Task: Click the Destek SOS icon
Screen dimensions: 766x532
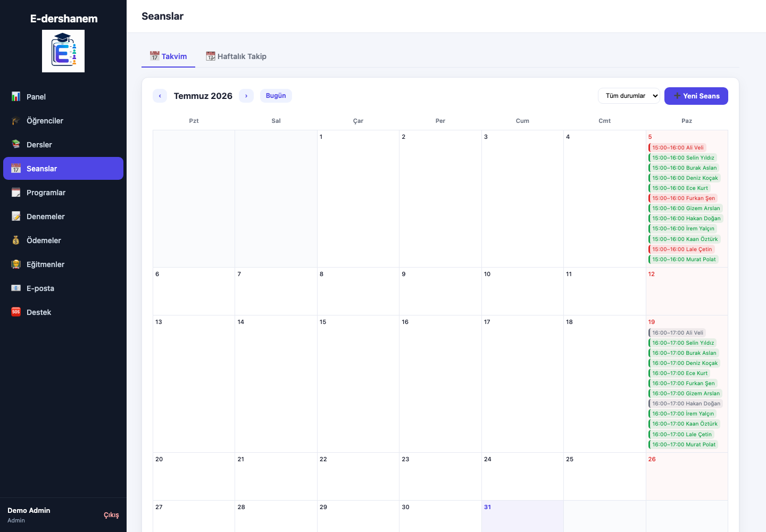Action: coord(16,312)
